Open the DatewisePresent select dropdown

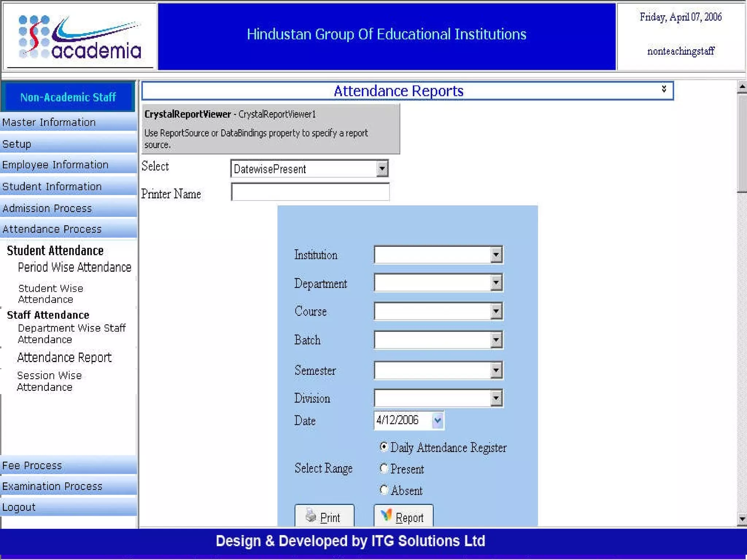[x=382, y=169]
